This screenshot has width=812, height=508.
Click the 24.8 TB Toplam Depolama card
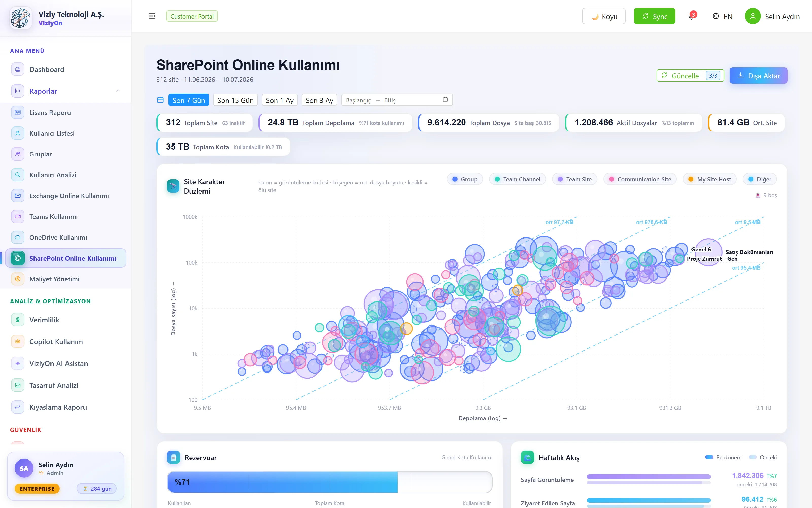[x=335, y=123]
